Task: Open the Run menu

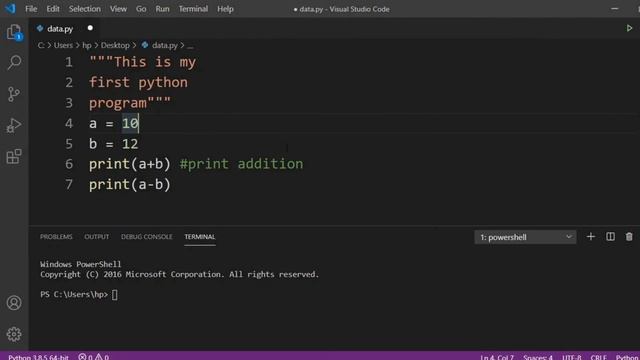Action: coord(162,9)
